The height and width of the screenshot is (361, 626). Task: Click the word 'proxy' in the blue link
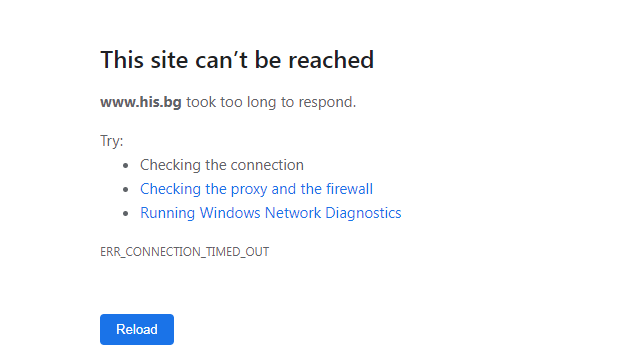(249, 190)
